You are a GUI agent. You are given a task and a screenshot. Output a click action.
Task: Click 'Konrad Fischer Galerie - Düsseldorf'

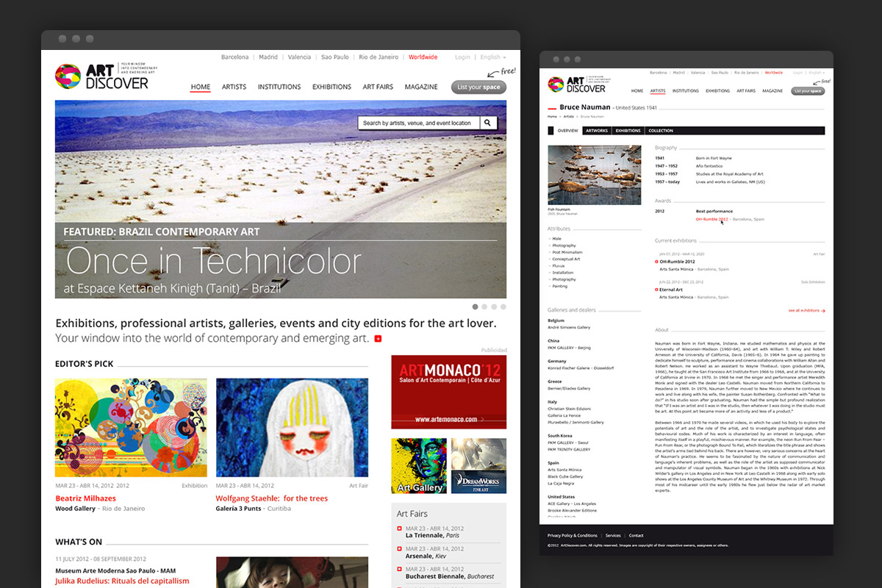coord(581,367)
